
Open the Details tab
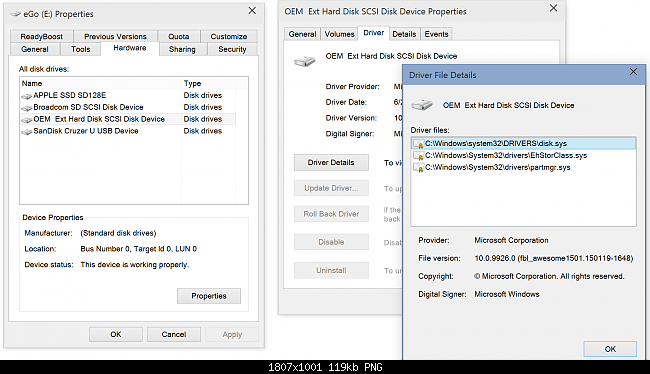point(404,34)
